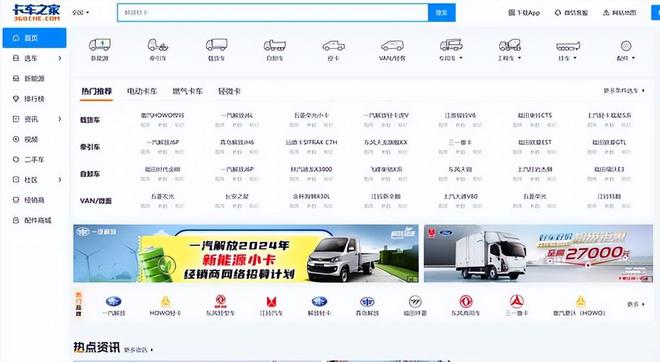This screenshot has height=362, width=660.
Task: Switch to the 电动卡车 tab
Action: tap(142, 91)
